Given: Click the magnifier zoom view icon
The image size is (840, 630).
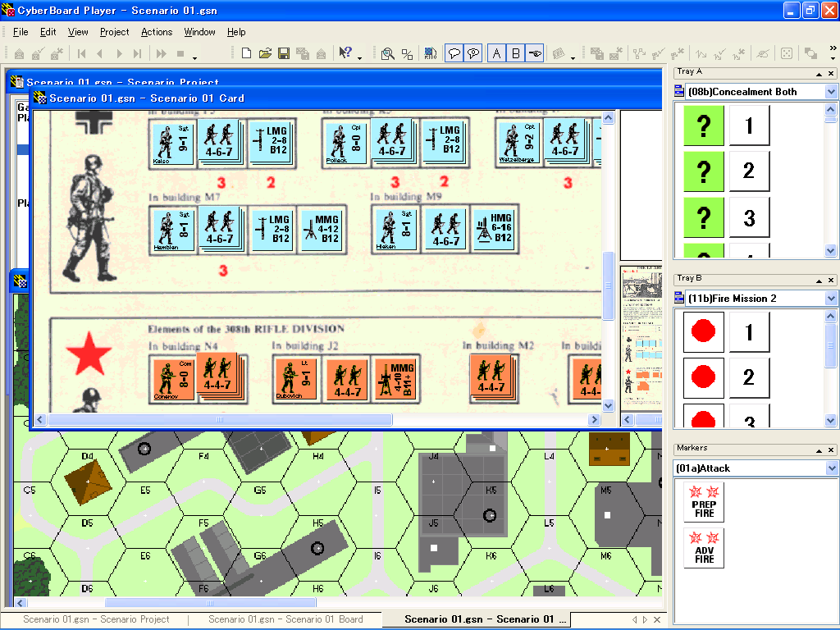Looking at the screenshot, I should click(388, 53).
